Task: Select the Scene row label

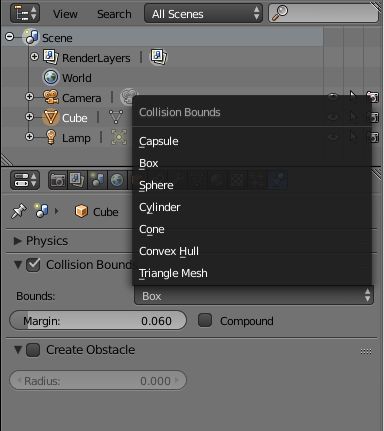Action: [57, 38]
